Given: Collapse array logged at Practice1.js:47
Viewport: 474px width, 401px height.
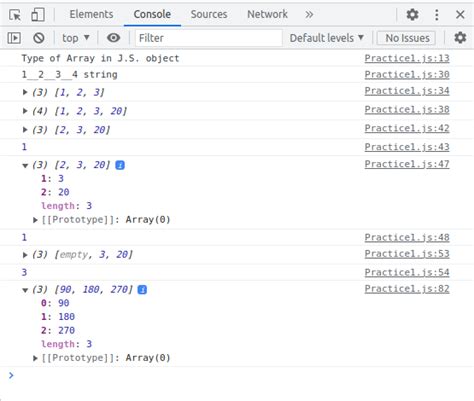Looking at the screenshot, I should pyautogui.click(x=25, y=166).
